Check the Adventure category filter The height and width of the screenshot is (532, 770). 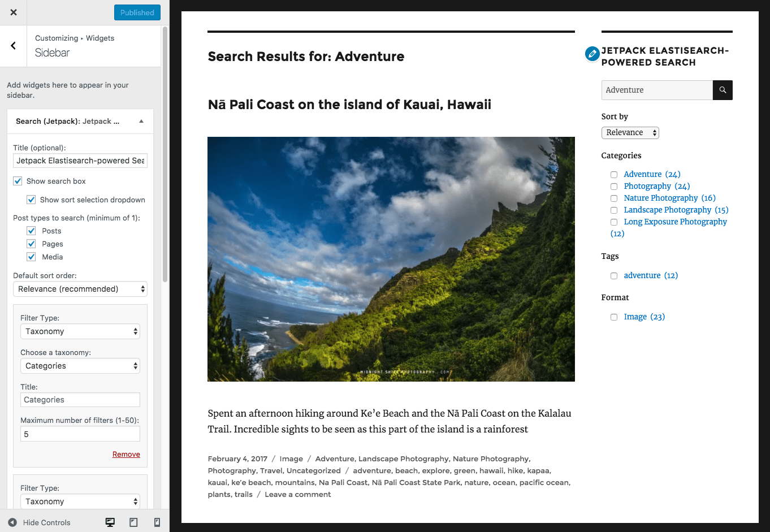point(614,175)
